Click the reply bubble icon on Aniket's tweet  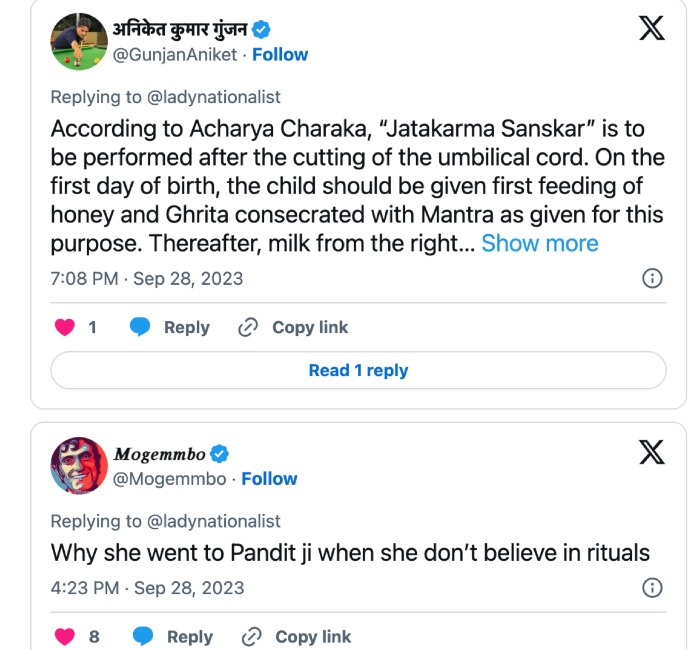(x=141, y=327)
